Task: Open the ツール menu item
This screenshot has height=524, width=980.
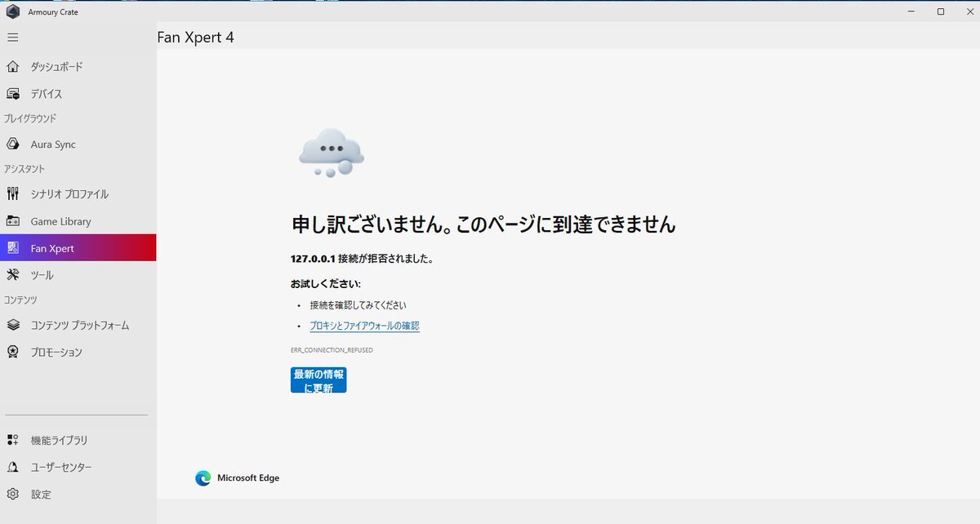Action: click(78, 275)
